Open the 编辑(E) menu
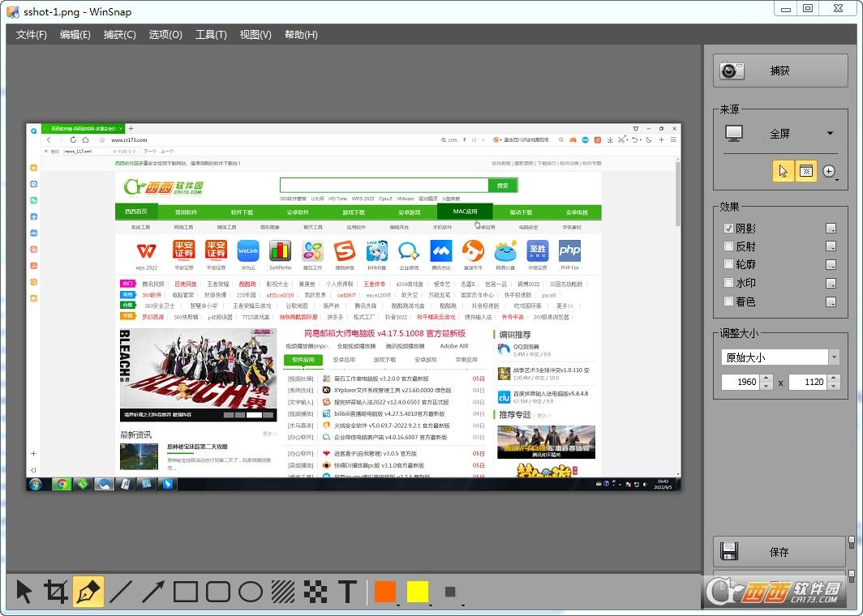 [x=75, y=35]
